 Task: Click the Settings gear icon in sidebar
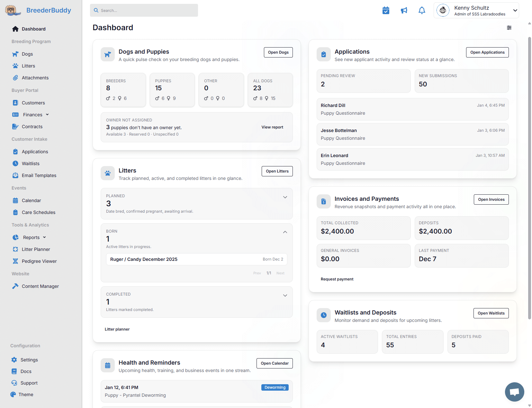(14, 360)
